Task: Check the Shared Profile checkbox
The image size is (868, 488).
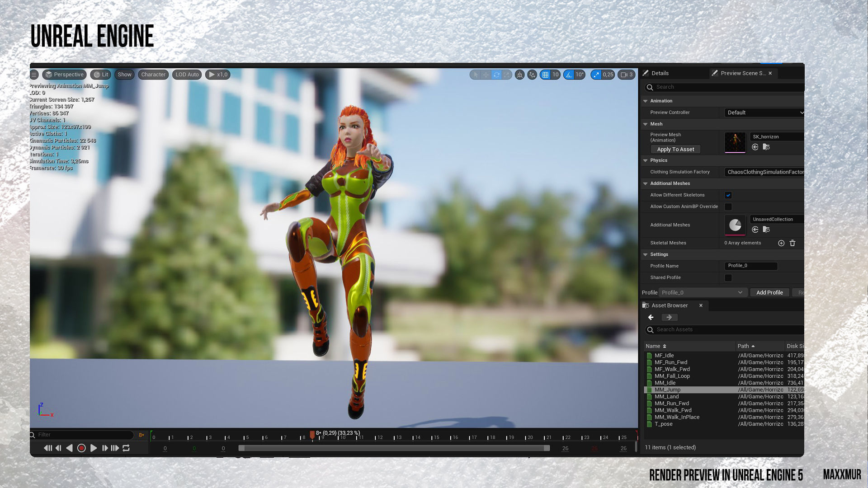Action: click(728, 277)
